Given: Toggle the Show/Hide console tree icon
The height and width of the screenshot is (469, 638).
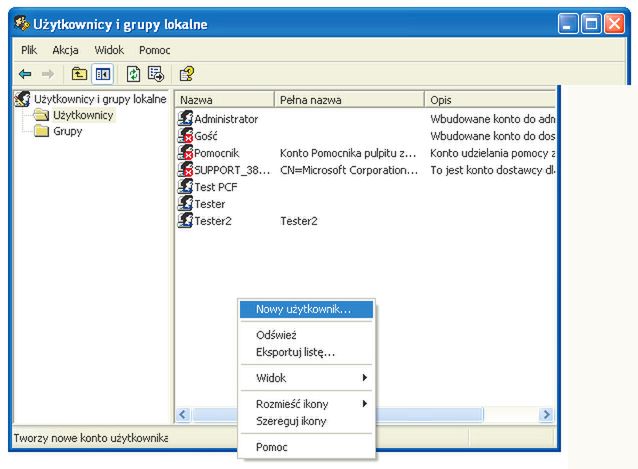Looking at the screenshot, I should (102, 74).
